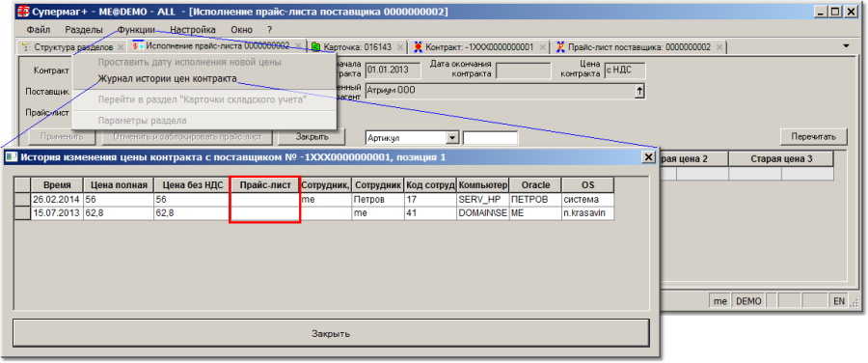
Task: Click the DEMO status bar entry
Action: pos(748,301)
